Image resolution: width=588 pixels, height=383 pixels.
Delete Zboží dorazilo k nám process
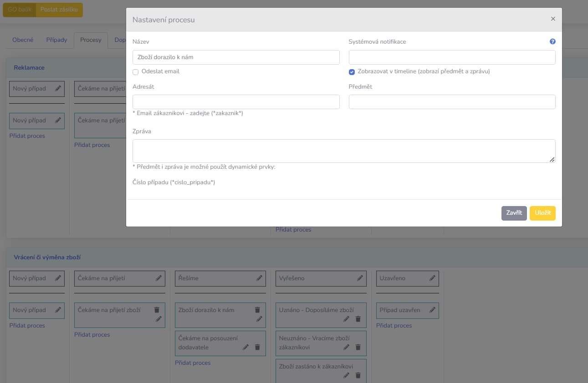257,310
